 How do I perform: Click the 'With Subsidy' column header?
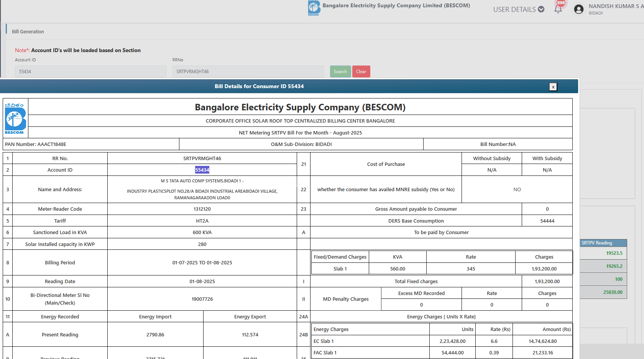pyautogui.click(x=547, y=159)
